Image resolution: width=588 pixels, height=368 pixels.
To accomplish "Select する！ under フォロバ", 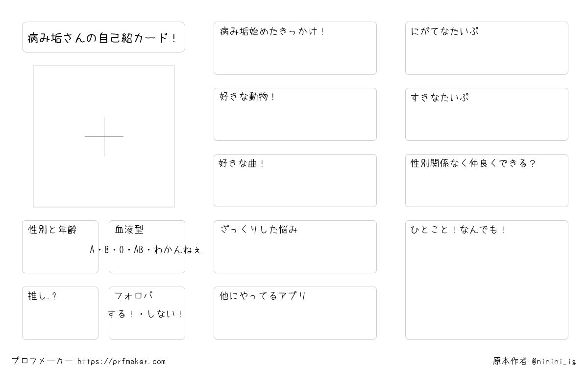I will [121, 314].
